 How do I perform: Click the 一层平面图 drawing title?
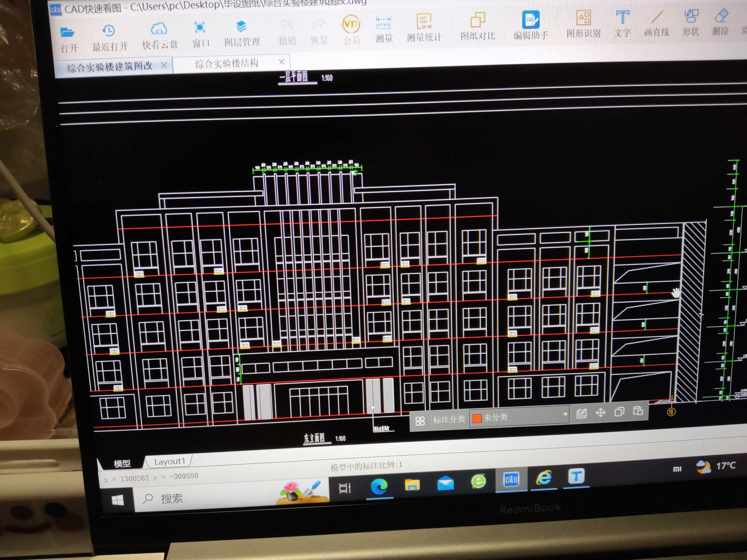pyautogui.click(x=294, y=77)
